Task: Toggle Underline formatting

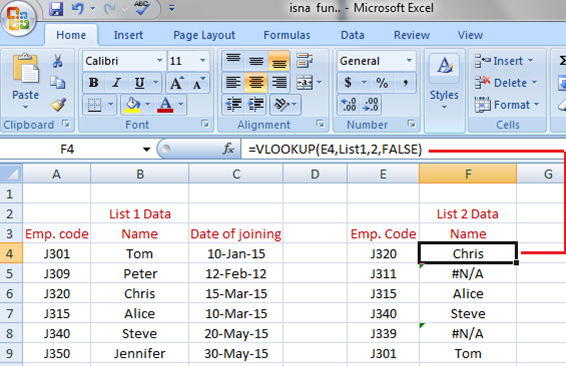Action: [x=139, y=83]
